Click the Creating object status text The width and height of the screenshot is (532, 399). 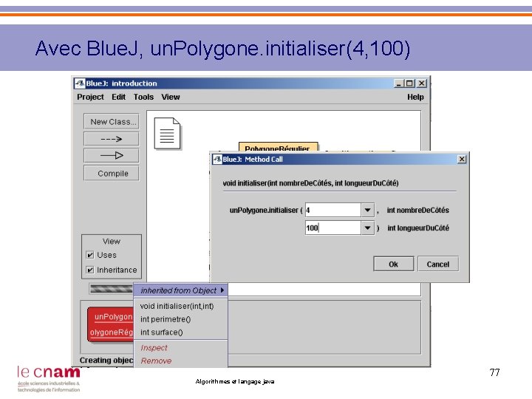(x=106, y=361)
